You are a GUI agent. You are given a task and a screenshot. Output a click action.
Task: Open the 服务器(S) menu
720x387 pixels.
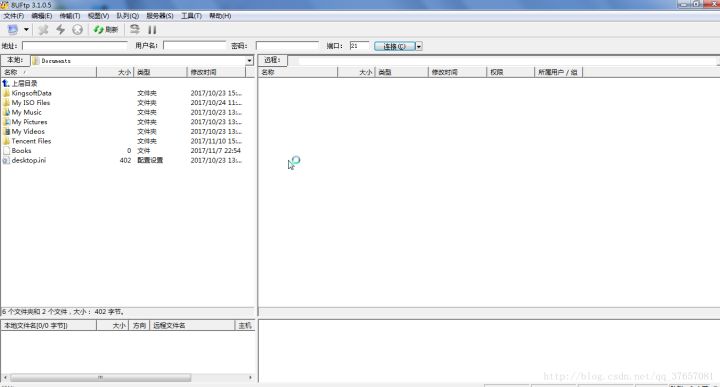(160, 16)
